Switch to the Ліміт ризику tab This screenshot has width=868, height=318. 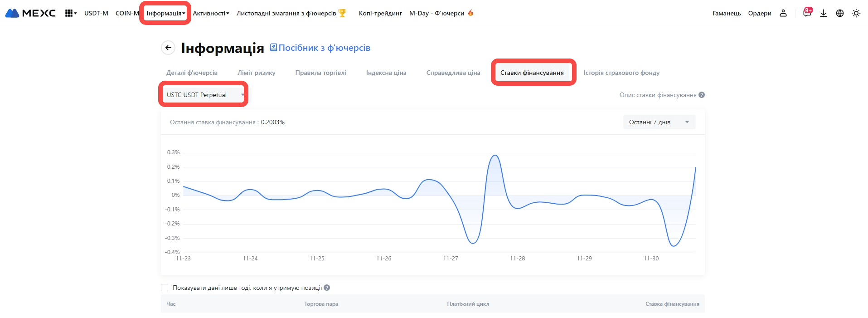(256, 73)
